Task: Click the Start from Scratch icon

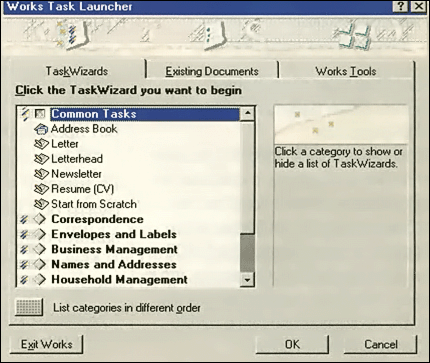Action: pos(41,204)
